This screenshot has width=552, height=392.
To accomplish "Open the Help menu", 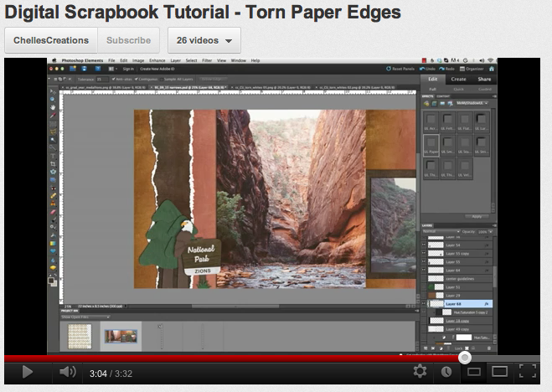I will point(255,60).
